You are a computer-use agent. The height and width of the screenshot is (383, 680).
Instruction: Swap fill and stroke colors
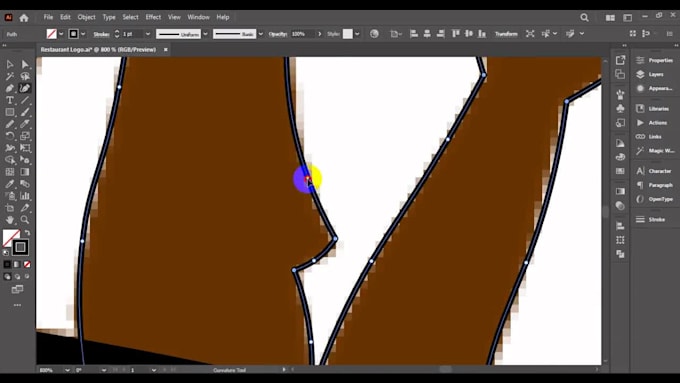[x=27, y=233]
